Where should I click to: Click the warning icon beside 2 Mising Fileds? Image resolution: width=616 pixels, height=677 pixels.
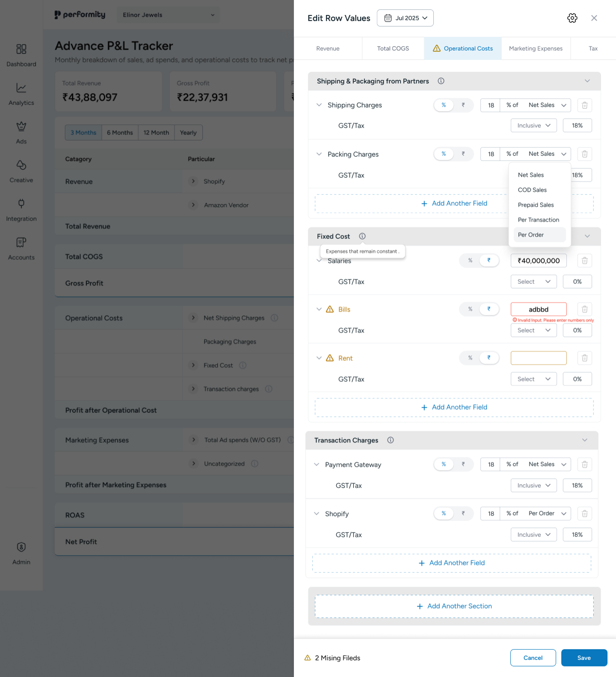(x=308, y=658)
